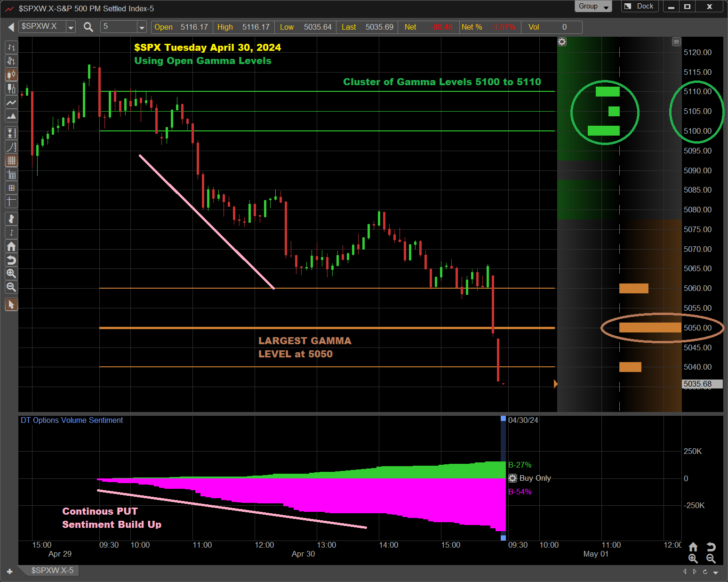Click the Low value 5035.64
The width and height of the screenshot is (728, 582).
coord(318,27)
